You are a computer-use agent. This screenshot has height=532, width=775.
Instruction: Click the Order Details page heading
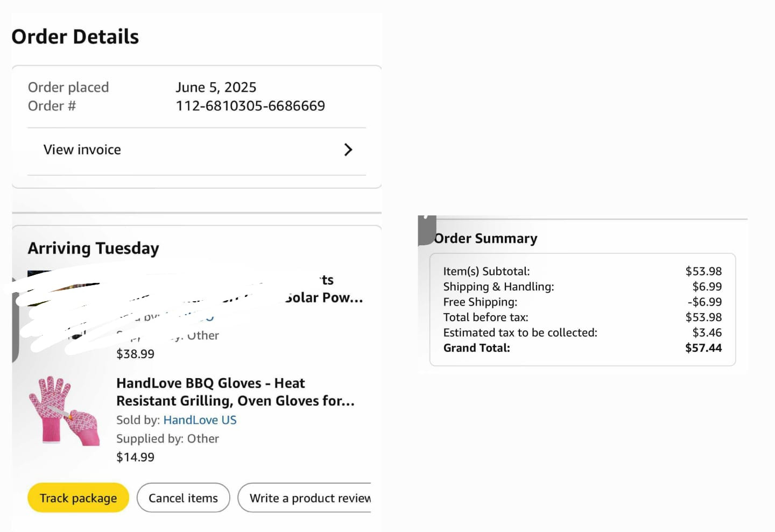[75, 37]
